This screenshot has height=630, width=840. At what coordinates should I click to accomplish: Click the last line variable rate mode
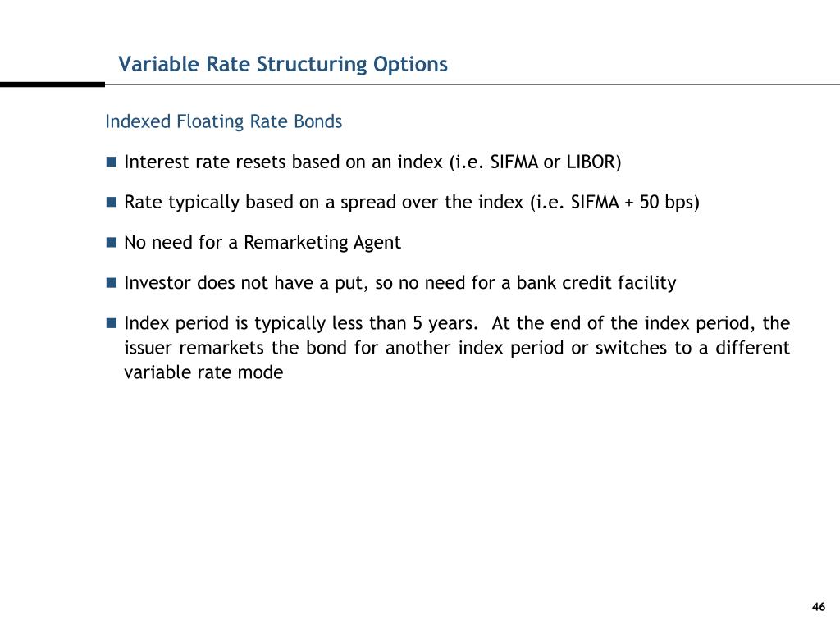[x=203, y=372]
